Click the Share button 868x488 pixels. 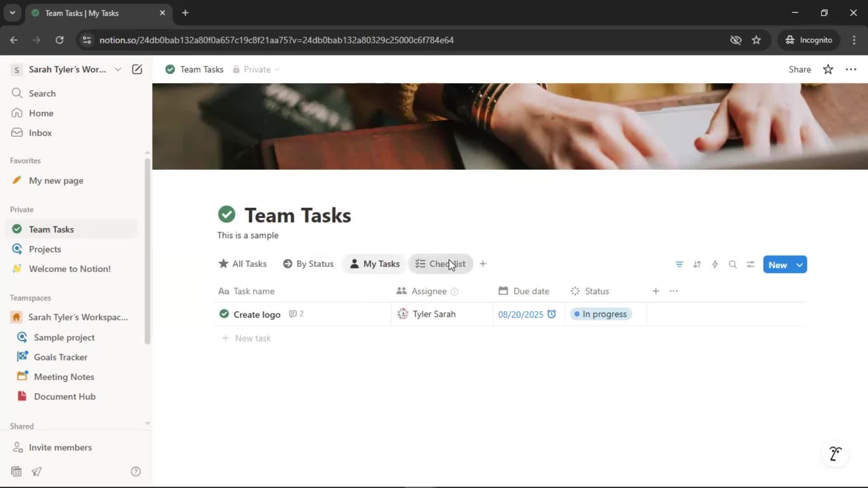tap(799, 69)
